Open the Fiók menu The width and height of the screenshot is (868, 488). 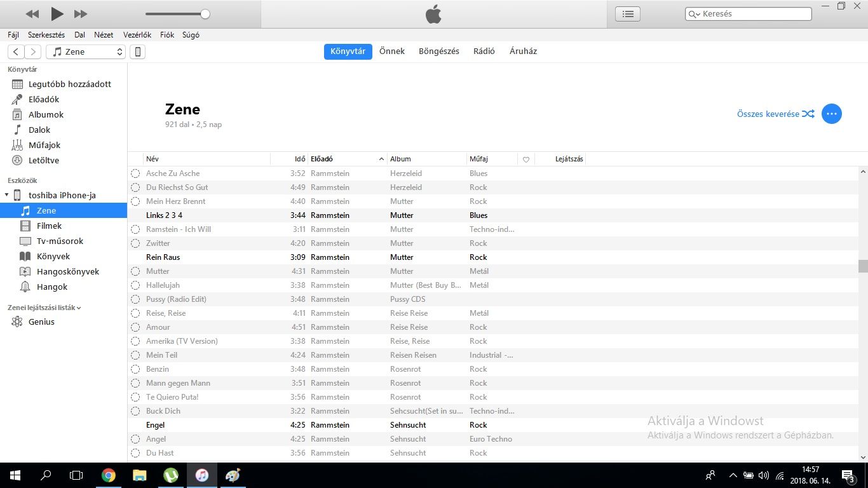[x=167, y=35]
